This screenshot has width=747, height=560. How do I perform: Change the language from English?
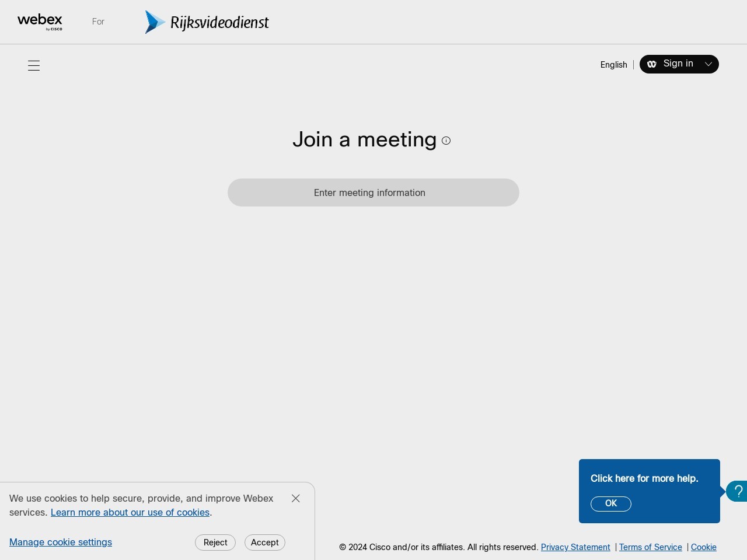[613, 65]
